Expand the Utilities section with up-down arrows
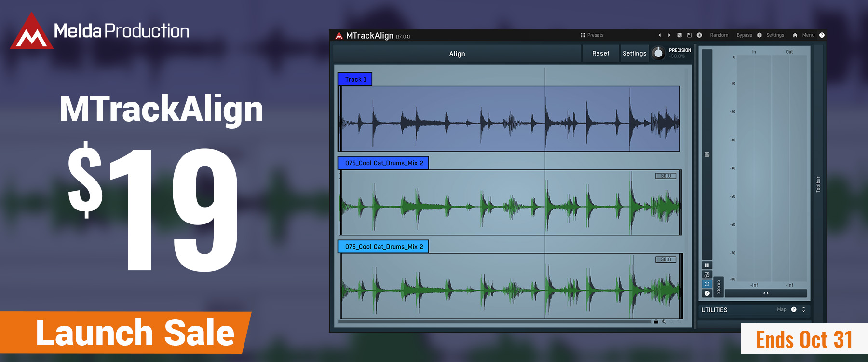 [803, 310]
